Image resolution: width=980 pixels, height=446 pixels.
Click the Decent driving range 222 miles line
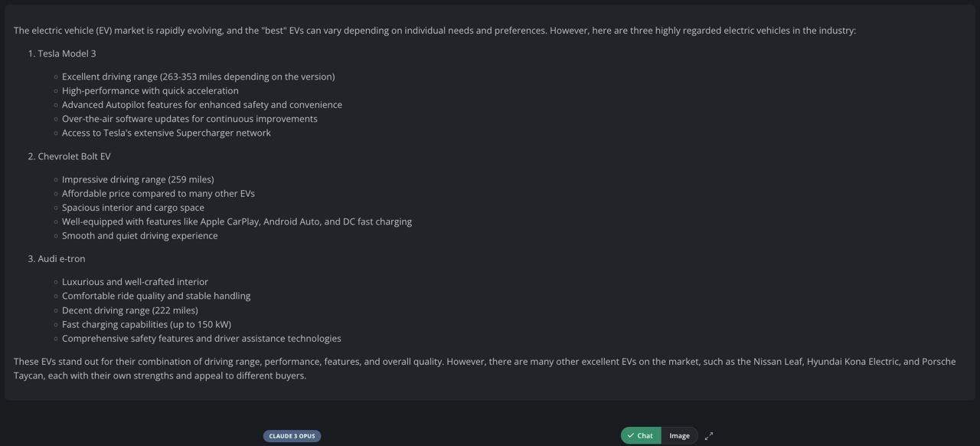tap(129, 310)
